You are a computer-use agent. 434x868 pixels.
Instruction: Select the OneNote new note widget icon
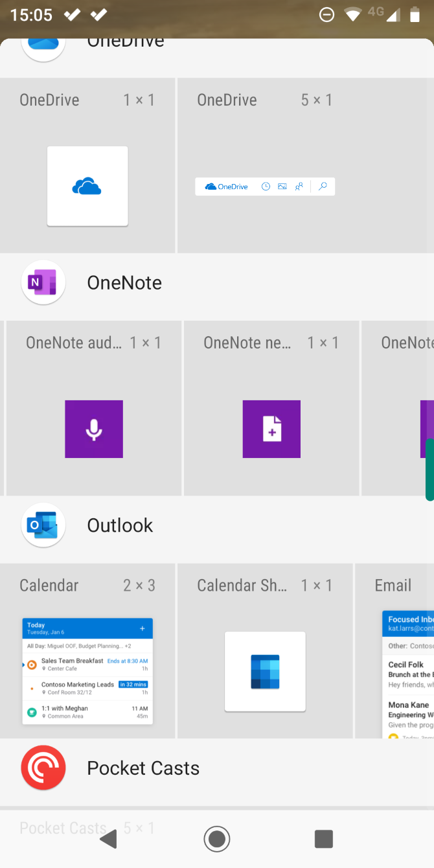(271, 429)
